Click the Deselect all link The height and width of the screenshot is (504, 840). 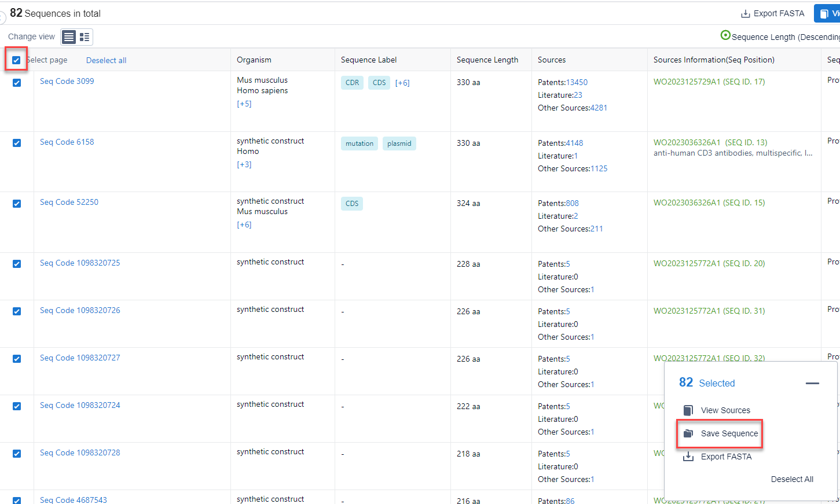click(x=106, y=60)
